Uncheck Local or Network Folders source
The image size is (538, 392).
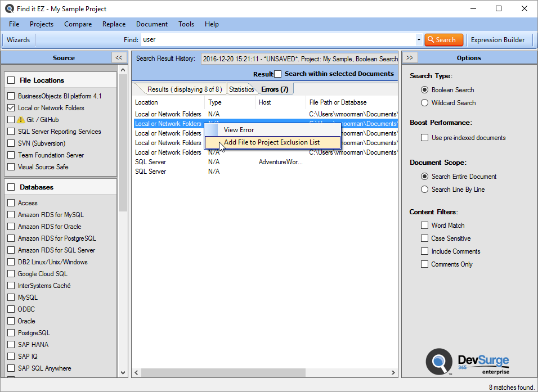[x=11, y=107]
